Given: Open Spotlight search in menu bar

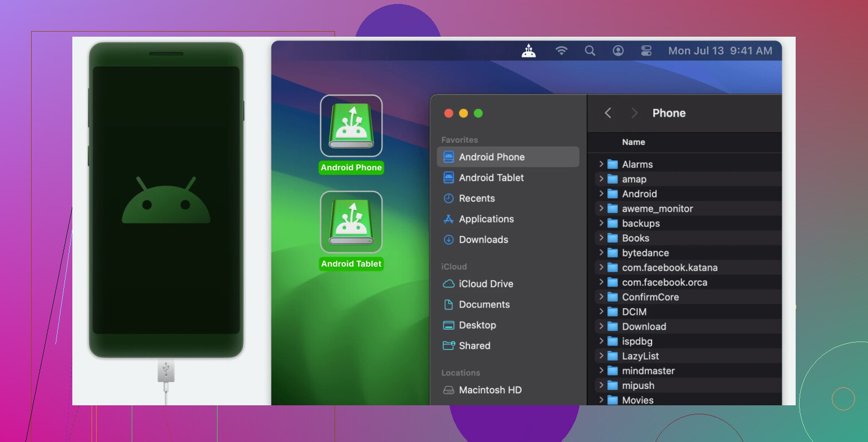Looking at the screenshot, I should pos(590,51).
